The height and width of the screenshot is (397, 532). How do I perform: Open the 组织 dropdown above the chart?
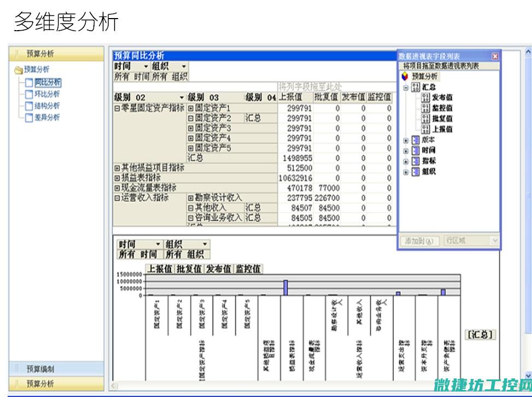tap(205, 244)
